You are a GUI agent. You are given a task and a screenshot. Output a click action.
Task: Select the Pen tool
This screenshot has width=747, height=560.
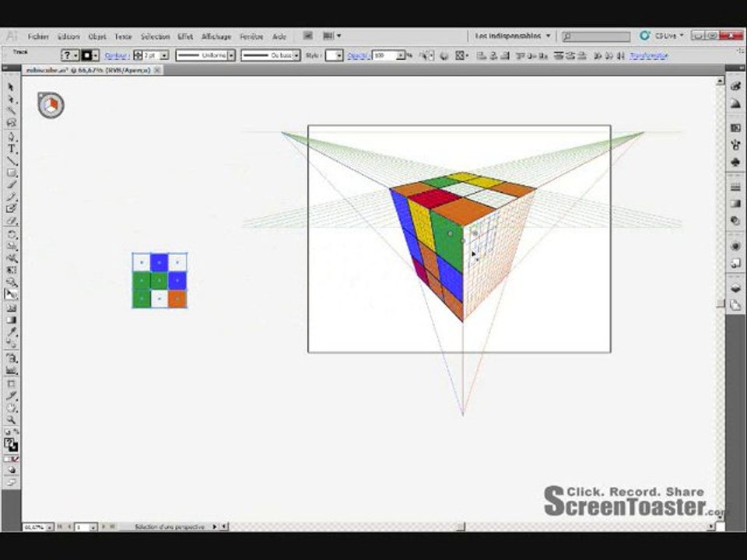(12, 137)
